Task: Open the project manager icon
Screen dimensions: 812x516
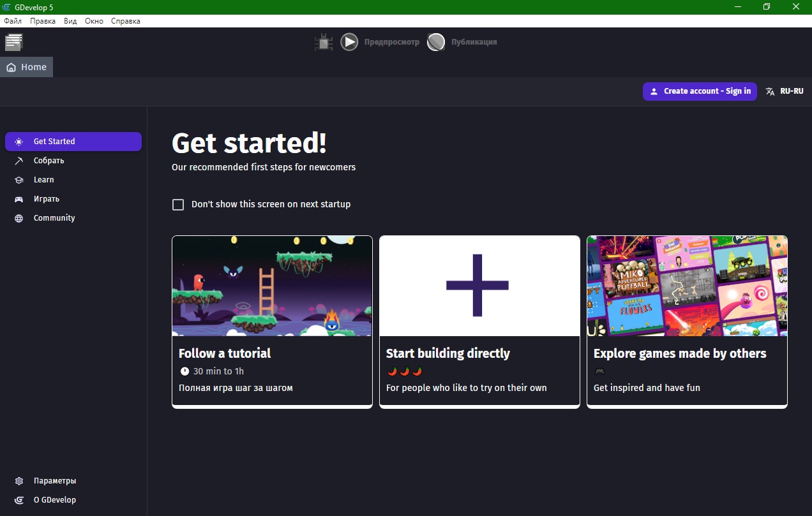Action: pyautogui.click(x=14, y=42)
